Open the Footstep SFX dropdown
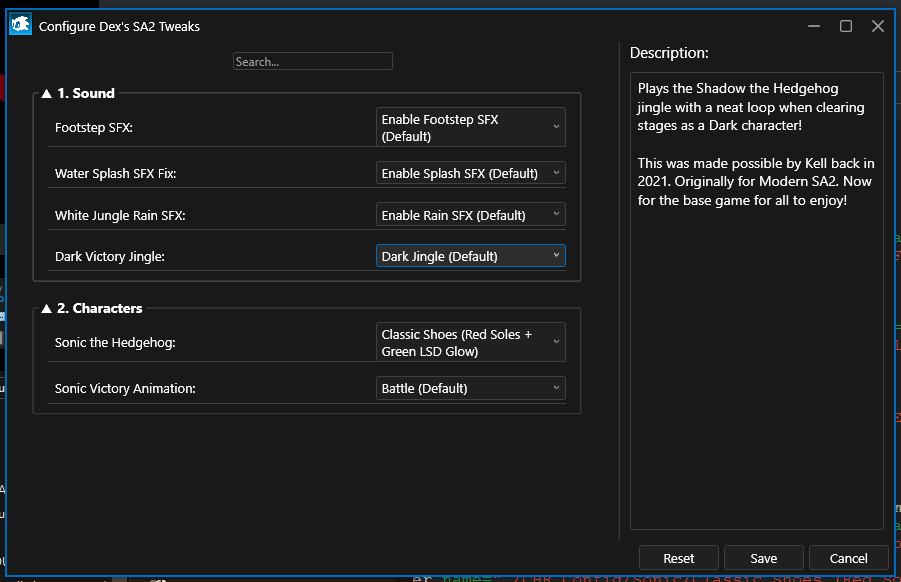The width and height of the screenshot is (901, 582). point(471,128)
